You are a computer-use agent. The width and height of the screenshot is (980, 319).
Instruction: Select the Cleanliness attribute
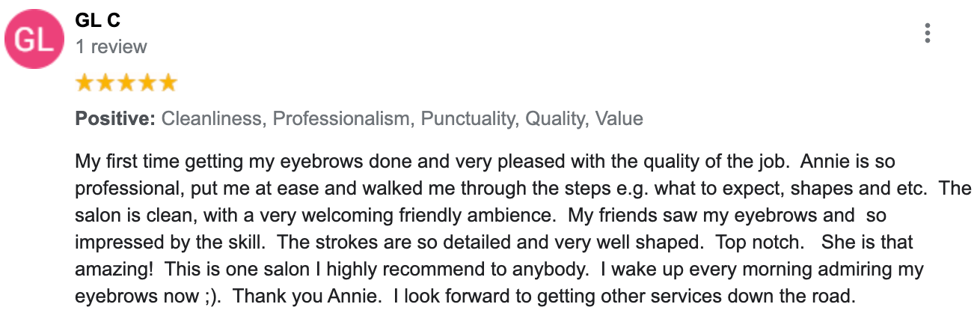pyautogui.click(x=212, y=118)
